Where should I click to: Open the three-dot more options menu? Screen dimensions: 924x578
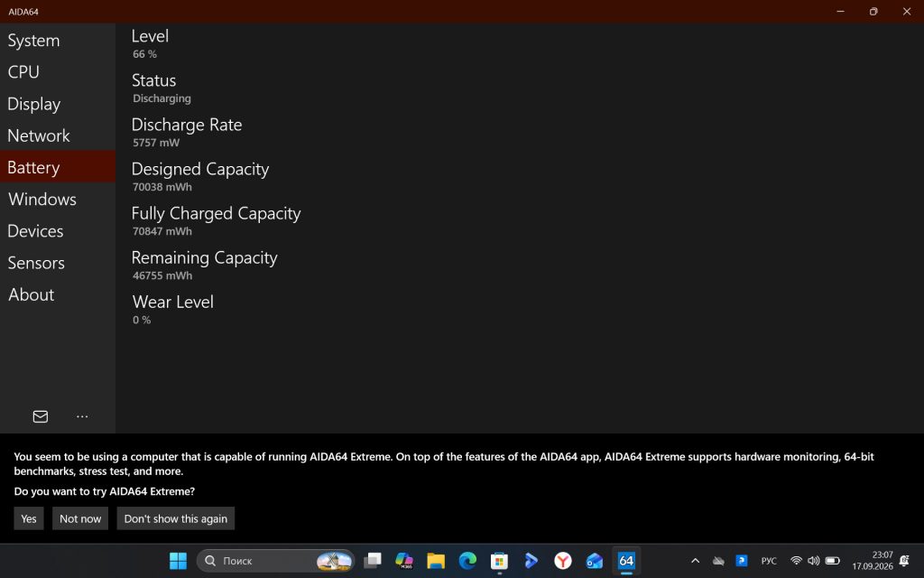82,416
